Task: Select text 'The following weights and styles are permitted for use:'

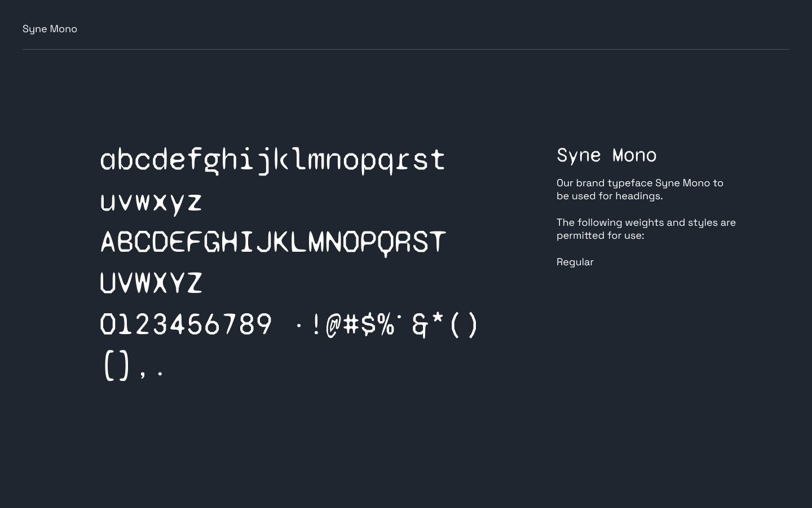Action: point(646,229)
